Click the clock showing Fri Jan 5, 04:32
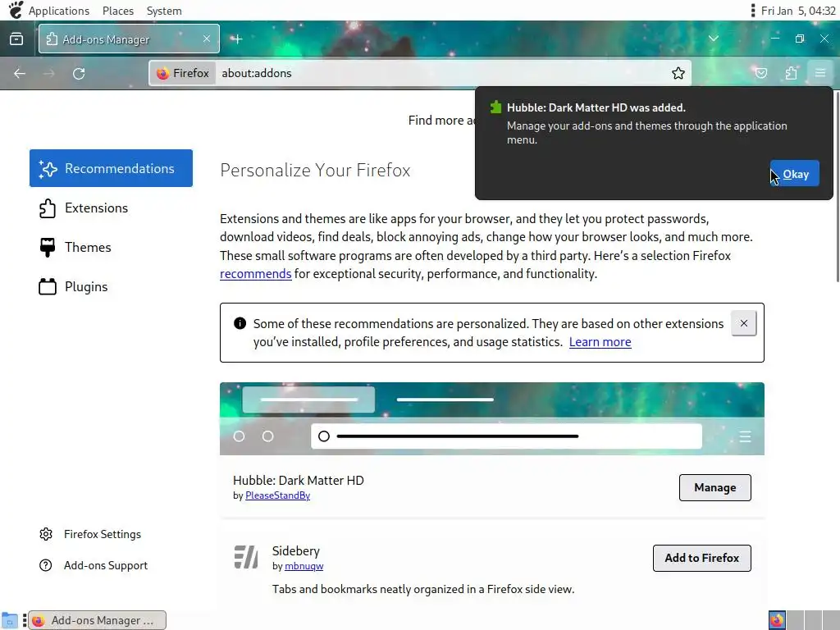This screenshot has width=840, height=630. pyautogui.click(x=797, y=11)
